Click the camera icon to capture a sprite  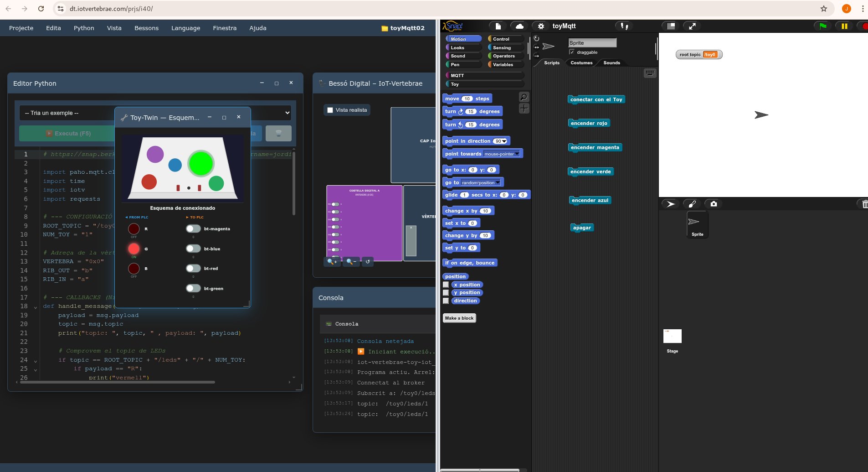pos(713,204)
